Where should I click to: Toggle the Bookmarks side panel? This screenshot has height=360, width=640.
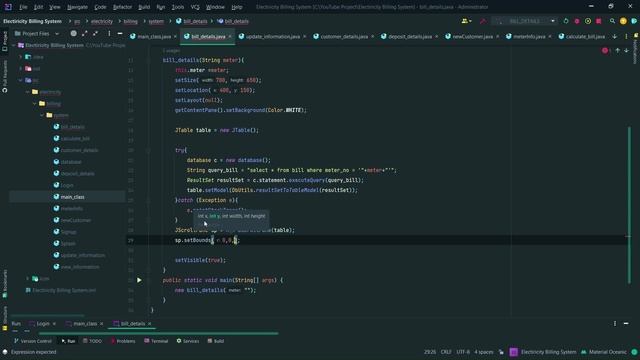click(x=4, y=283)
